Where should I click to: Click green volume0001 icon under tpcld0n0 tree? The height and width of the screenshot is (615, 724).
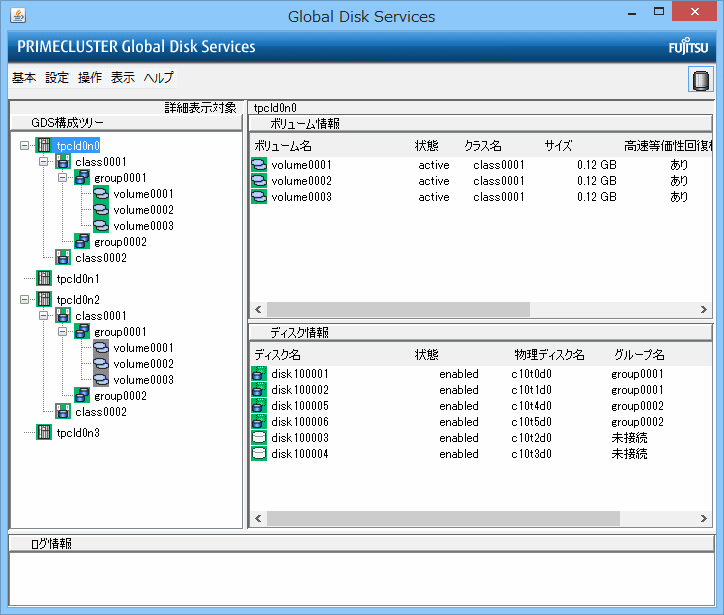101,193
